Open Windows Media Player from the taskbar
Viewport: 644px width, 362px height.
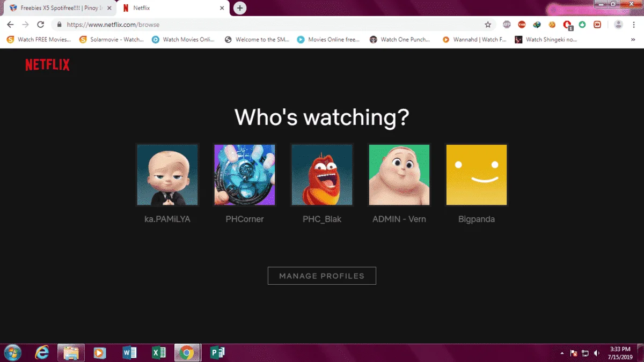[x=100, y=352]
